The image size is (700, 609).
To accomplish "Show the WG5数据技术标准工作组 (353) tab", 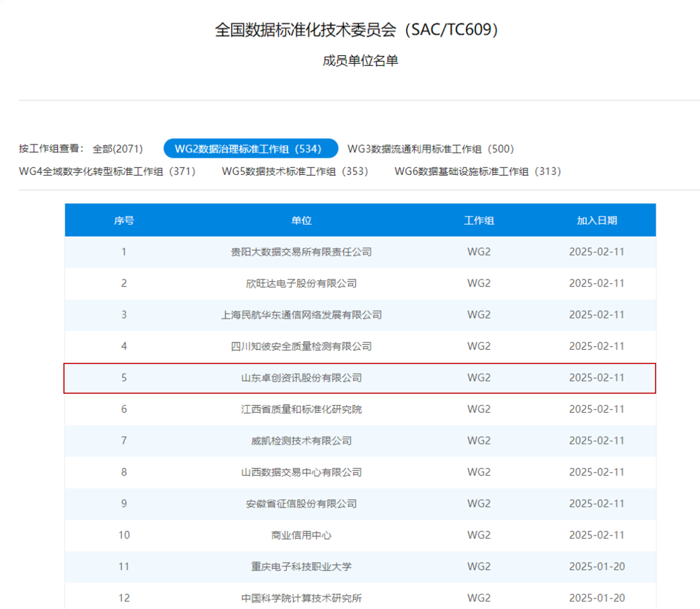I will click(295, 171).
